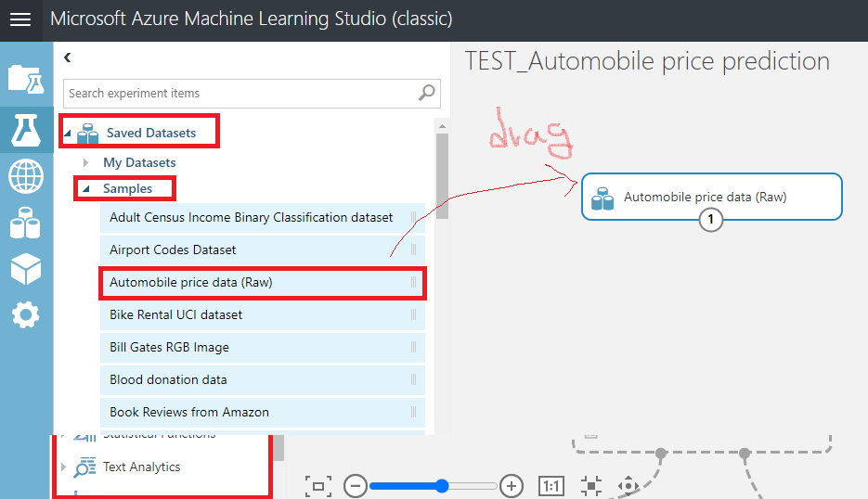The image size is (868, 499).
Task: Open the Settings gear sidebar icon
Action: coord(25,315)
